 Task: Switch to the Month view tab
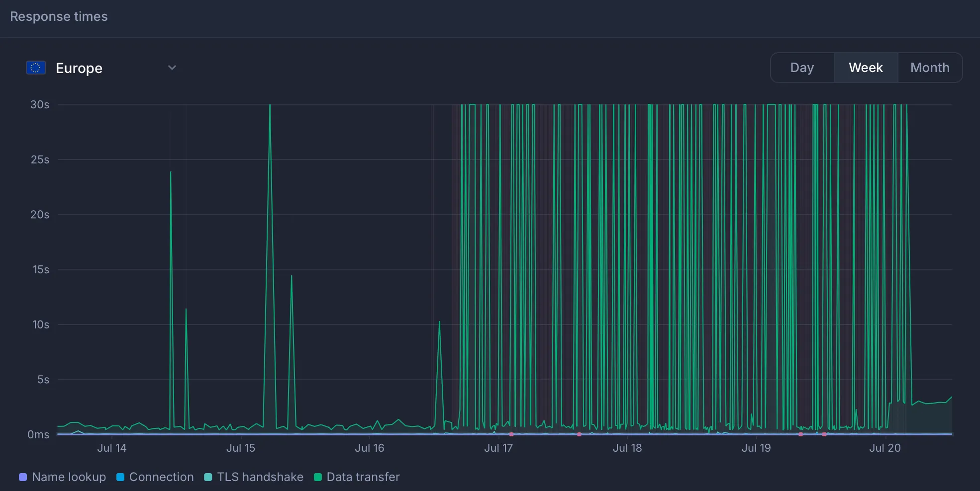pyautogui.click(x=930, y=68)
